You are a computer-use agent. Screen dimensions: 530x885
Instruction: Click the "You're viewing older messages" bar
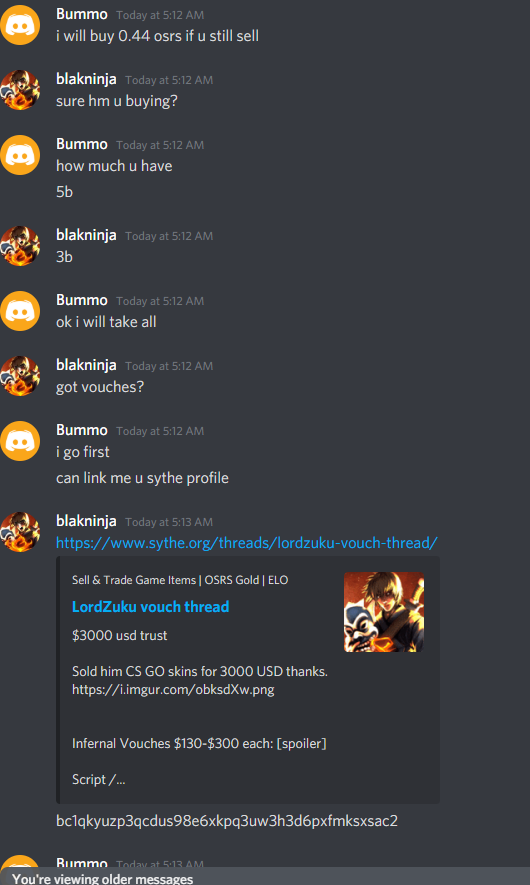point(265,877)
